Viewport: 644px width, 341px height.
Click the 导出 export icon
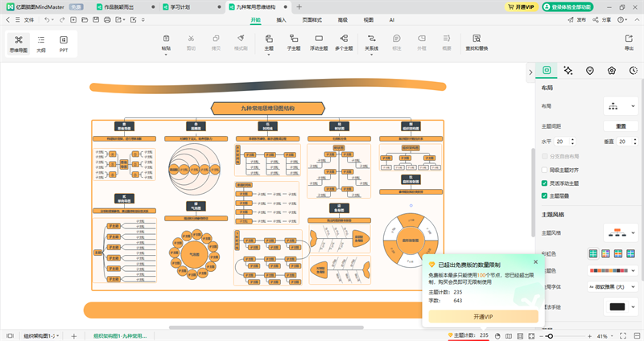629,41
